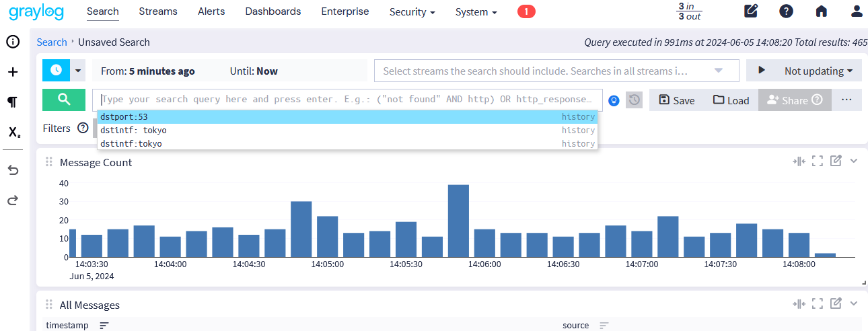Expand the Security menu
The image size is (868, 331).
(412, 12)
